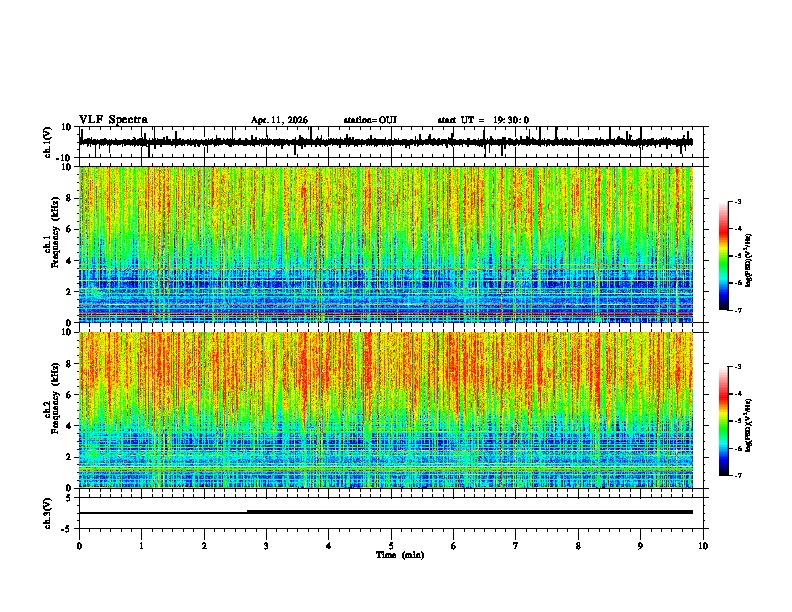Click inside the ch.1 spectrogram panel

click(x=386, y=244)
